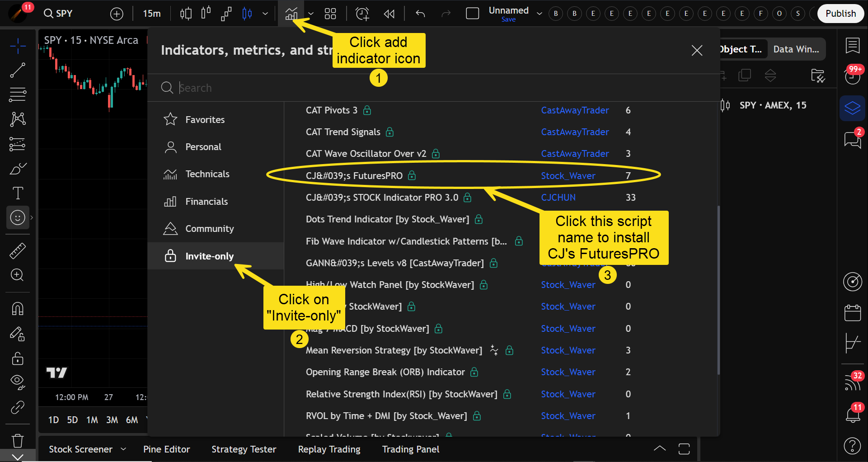868x462 pixels.
Task: Select the Text tool in left toolbar
Action: click(18, 193)
